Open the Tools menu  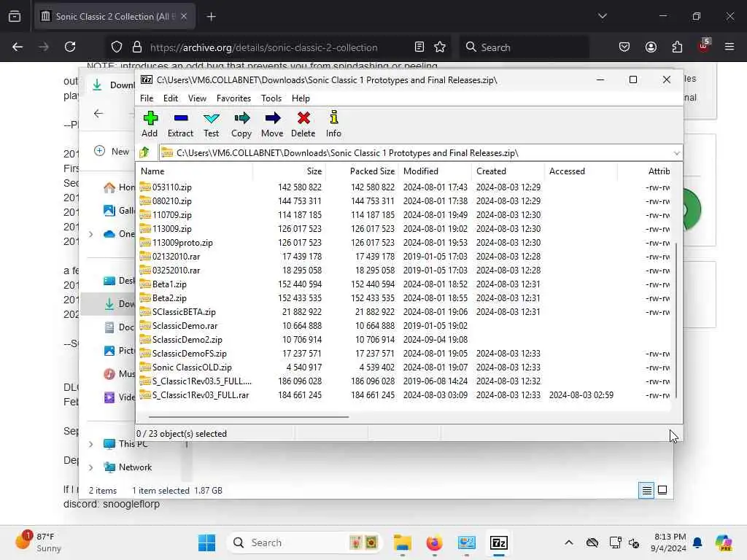coord(271,98)
